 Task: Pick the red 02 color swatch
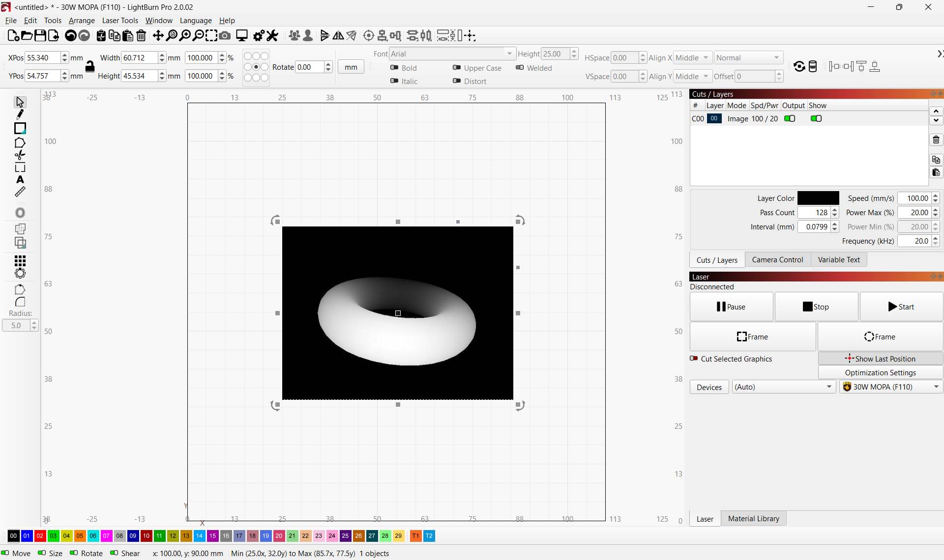[40, 536]
